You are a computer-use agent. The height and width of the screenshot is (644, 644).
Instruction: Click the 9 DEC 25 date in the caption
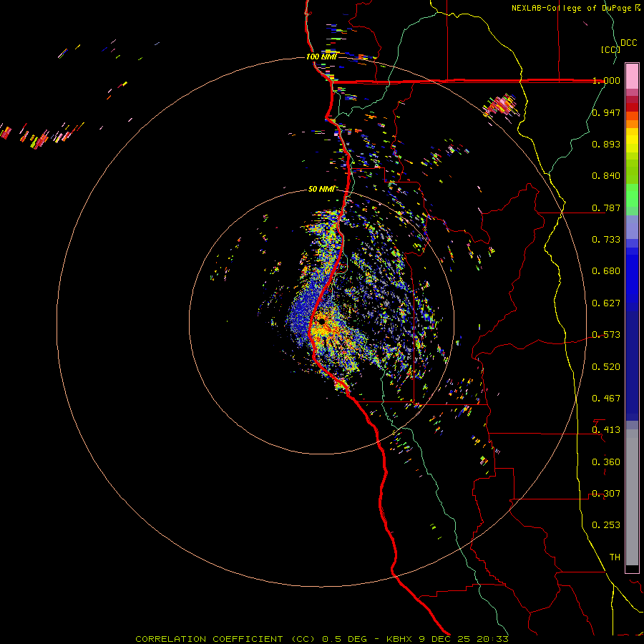(446, 639)
